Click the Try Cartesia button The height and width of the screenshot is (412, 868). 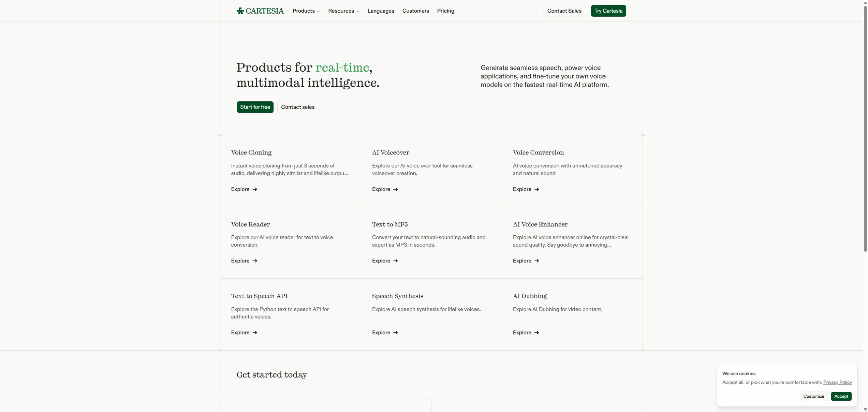(x=608, y=11)
